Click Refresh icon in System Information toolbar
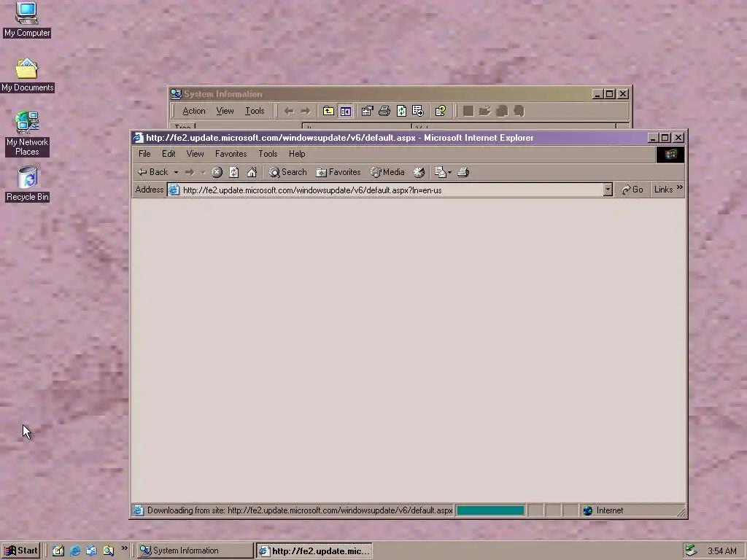The width and height of the screenshot is (747, 560). point(402,111)
